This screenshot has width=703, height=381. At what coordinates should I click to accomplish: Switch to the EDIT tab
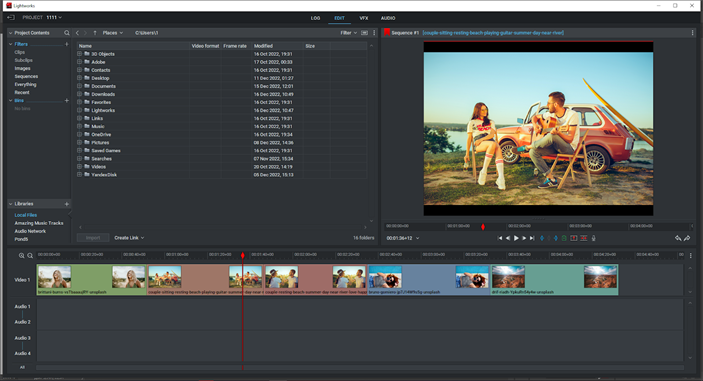point(339,18)
